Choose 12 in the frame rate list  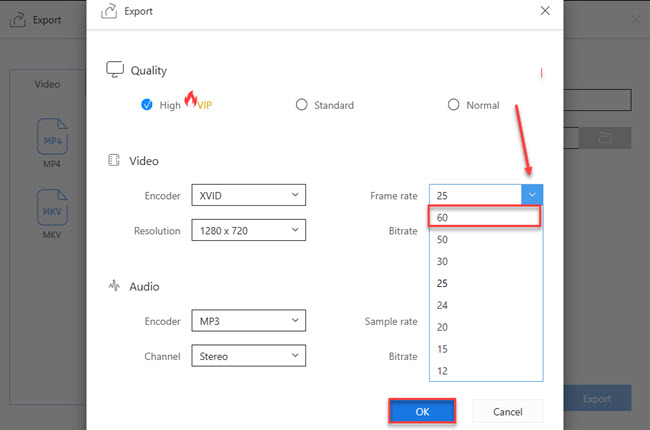485,371
